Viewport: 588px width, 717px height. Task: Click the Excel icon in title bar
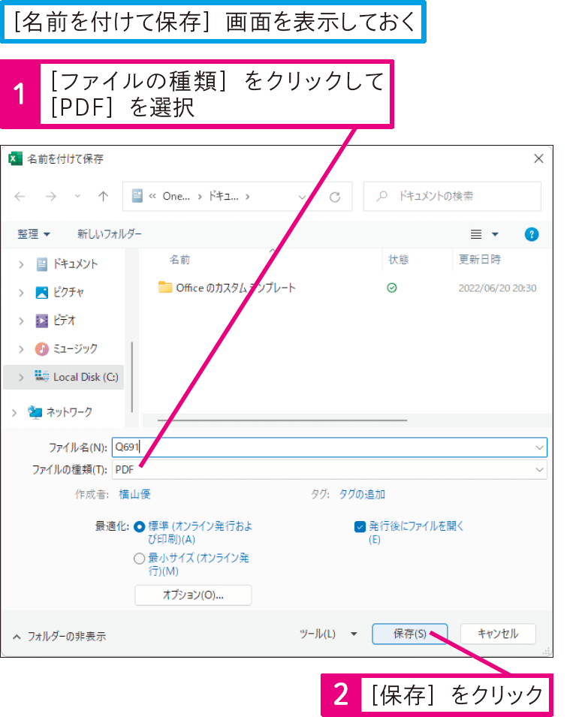(15, 158)
